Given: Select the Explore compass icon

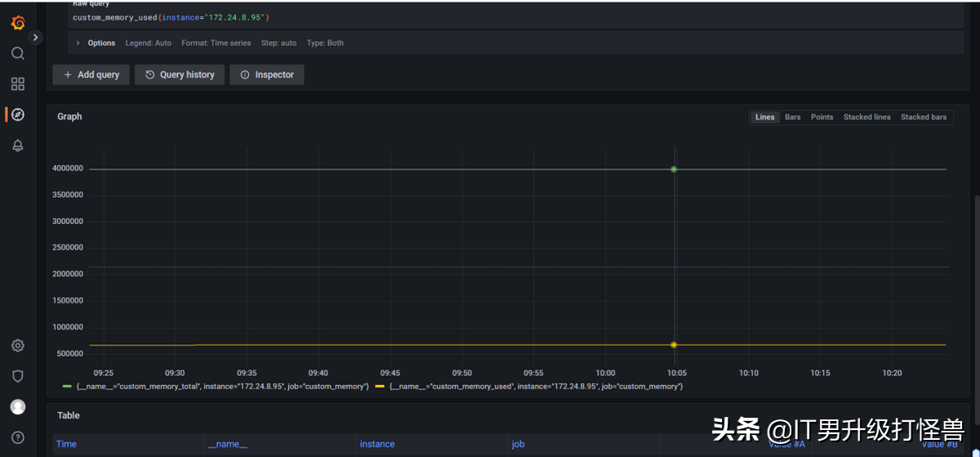Looking at the screenshot, I should (x=18, y=114).
